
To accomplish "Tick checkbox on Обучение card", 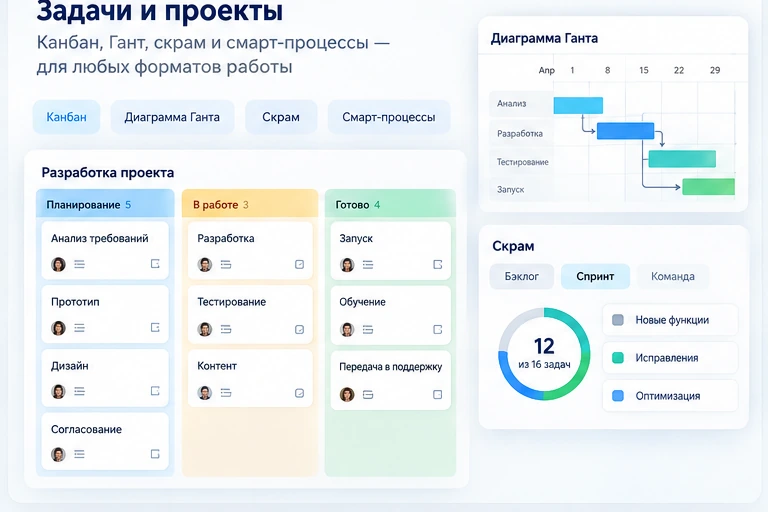I will tap(438, 329).
